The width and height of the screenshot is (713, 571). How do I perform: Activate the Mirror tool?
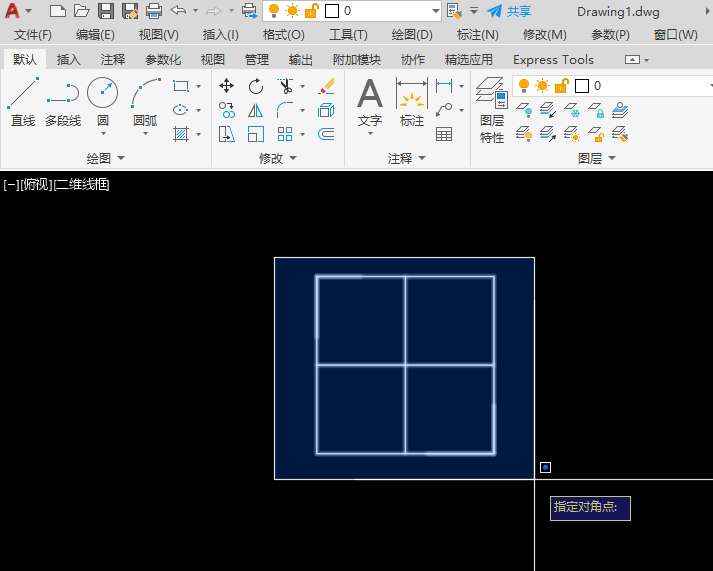256,110
